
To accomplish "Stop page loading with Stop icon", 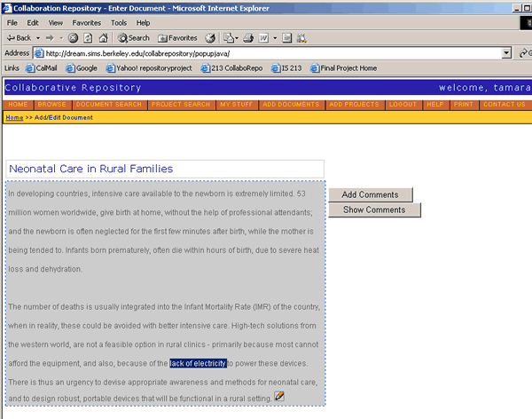I will pos(73,38).
